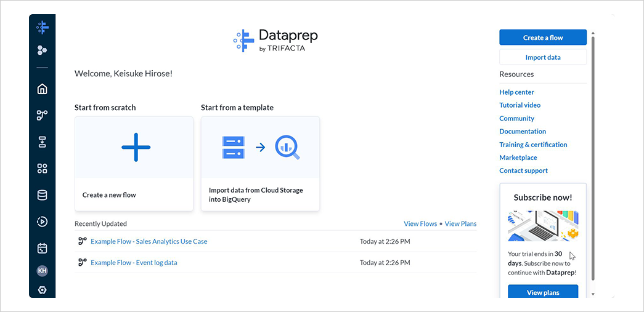Viewport: 644px width, 312px height.
Task: Click Today at 2:26 PM for Event log data
Action: click(385, 262)
